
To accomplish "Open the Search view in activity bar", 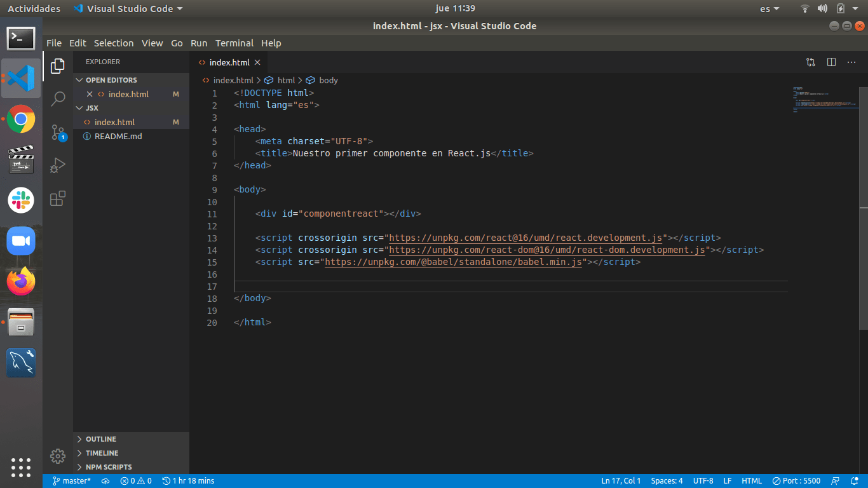I will pyautogui.click(x=58, y=98).
